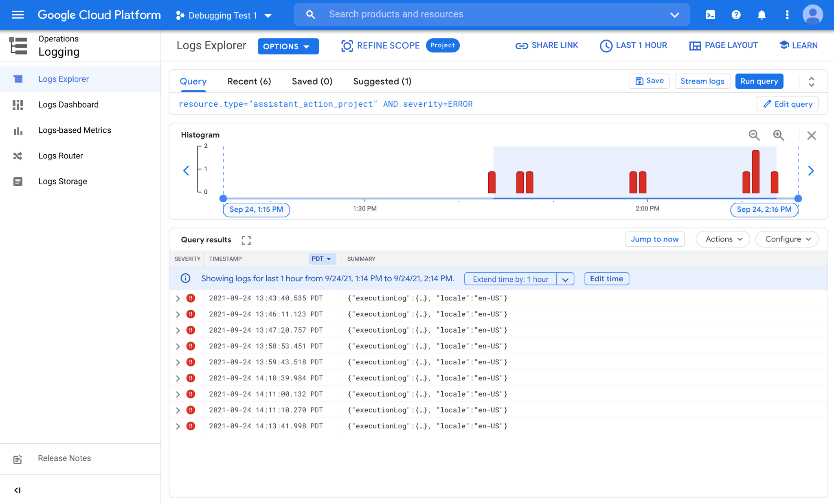Expand query results to fullscreen

tap(246, 240)
